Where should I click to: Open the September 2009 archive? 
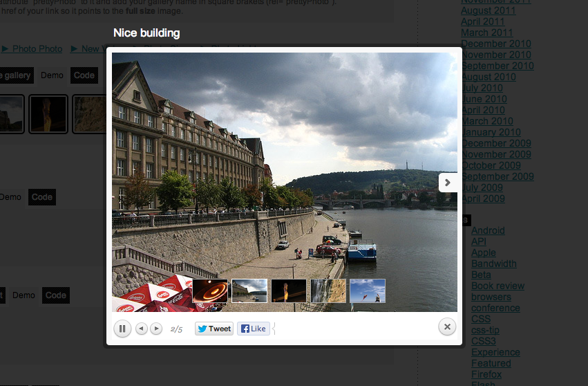[x=497, y=176]
